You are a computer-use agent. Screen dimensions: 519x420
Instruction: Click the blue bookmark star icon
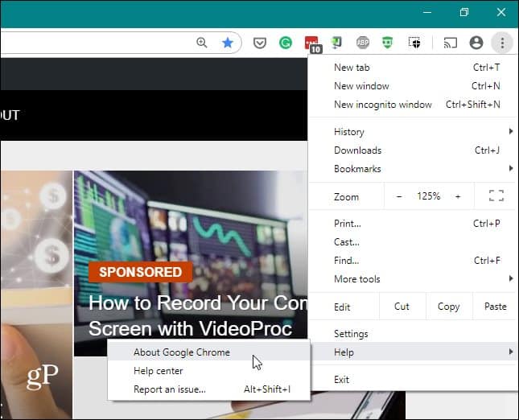(228, 43)
